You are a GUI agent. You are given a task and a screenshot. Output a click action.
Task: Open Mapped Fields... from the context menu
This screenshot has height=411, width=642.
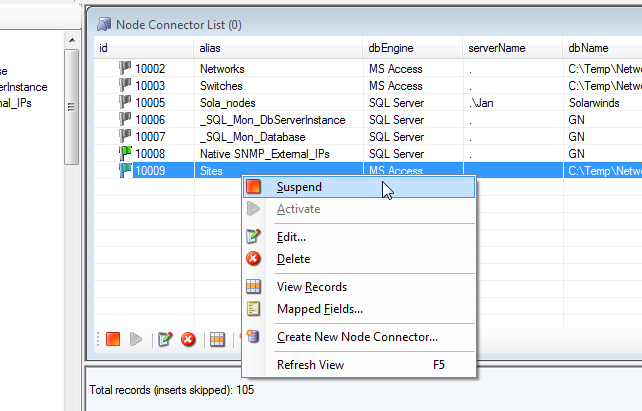click(319, 309)
